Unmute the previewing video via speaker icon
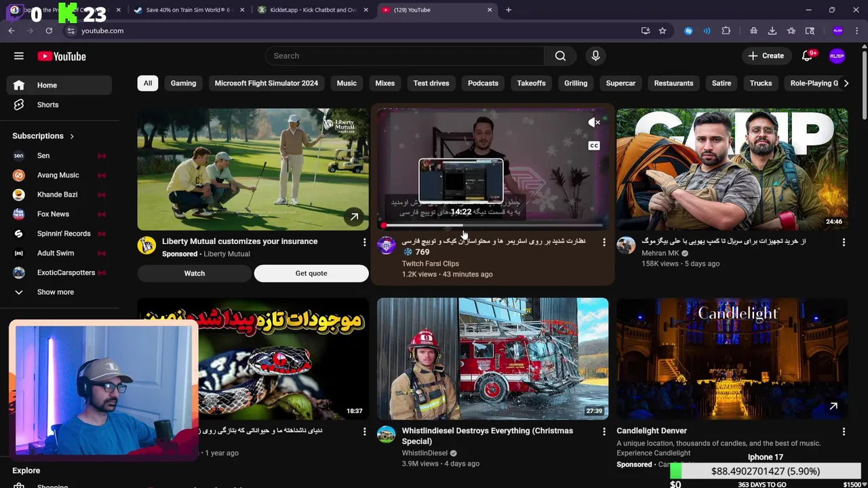 pyautogui.click(x=594, y=123)
